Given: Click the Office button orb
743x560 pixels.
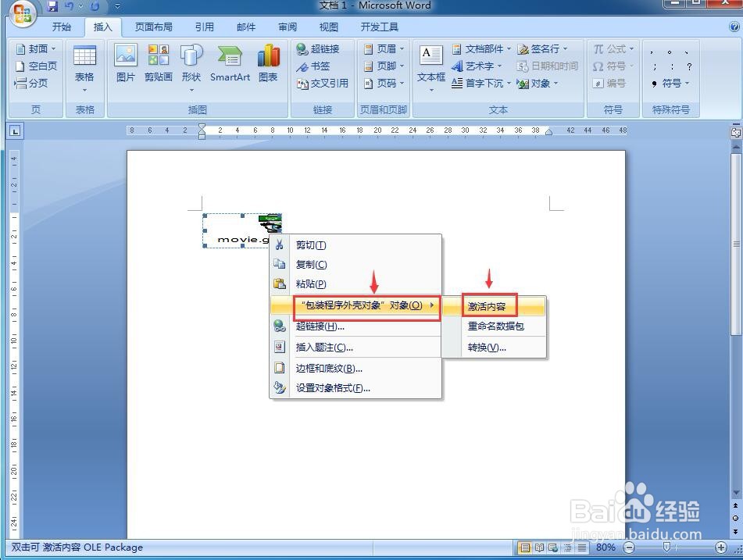Looking at the screenshot, I should [x=23, y=13].
